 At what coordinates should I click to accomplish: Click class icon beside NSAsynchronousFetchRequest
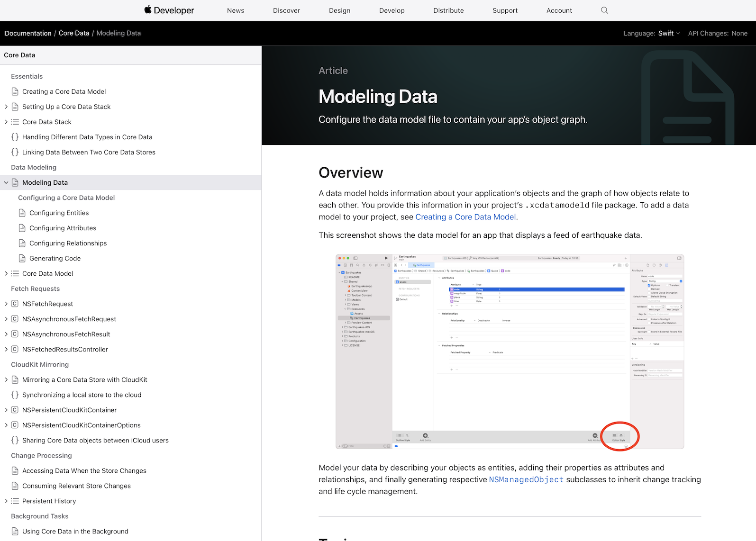(15, 319)
